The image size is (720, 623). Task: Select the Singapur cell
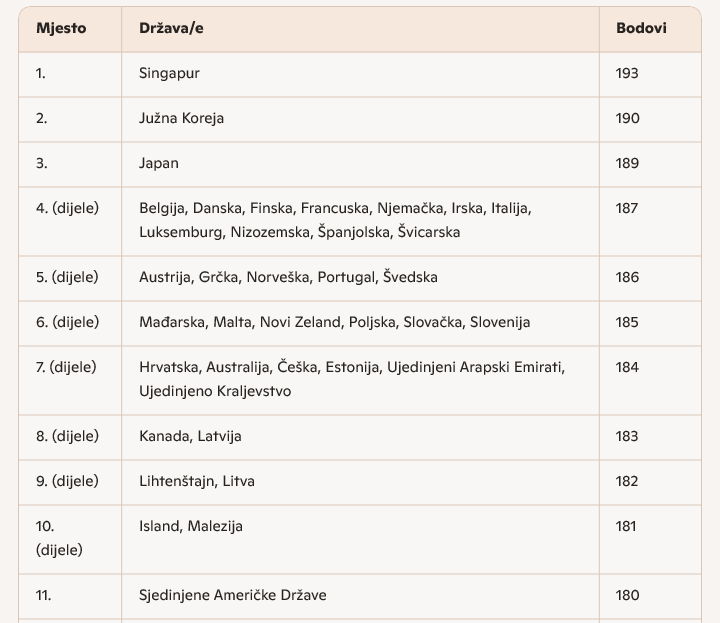point(170,73)
